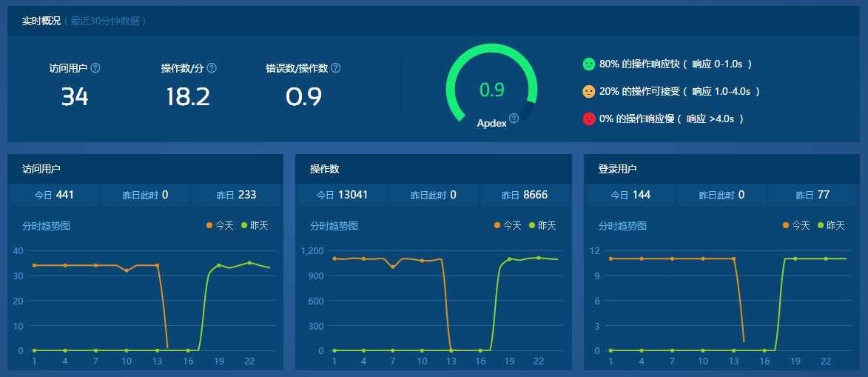Click help icon next to 访问用户

[x=95, y=68]
